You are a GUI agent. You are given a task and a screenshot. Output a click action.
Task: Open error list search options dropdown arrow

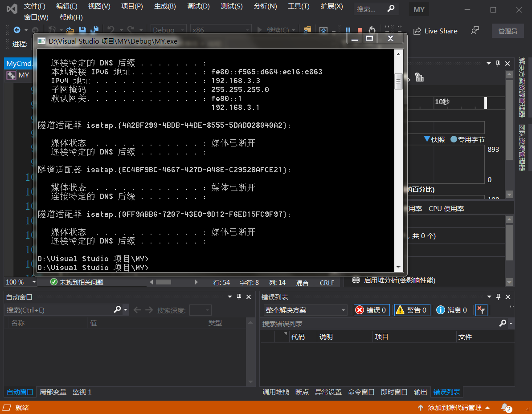tap(511, 324)
